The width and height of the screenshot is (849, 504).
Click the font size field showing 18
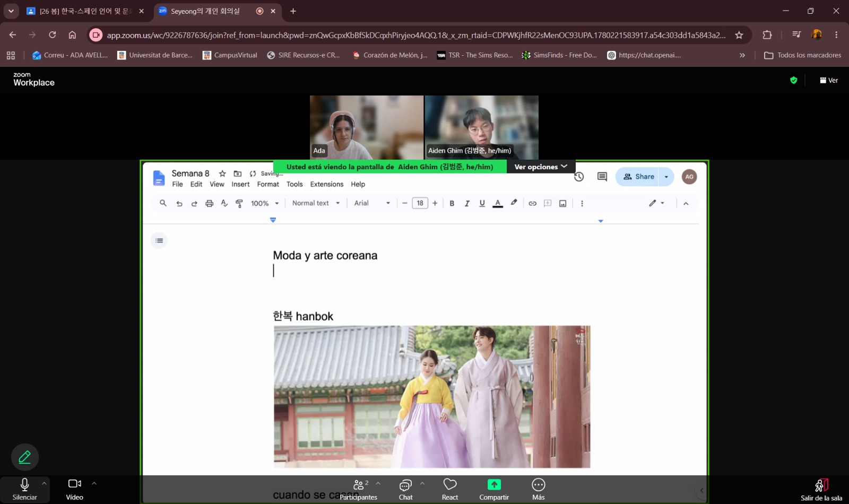click(x=420, y=203)
